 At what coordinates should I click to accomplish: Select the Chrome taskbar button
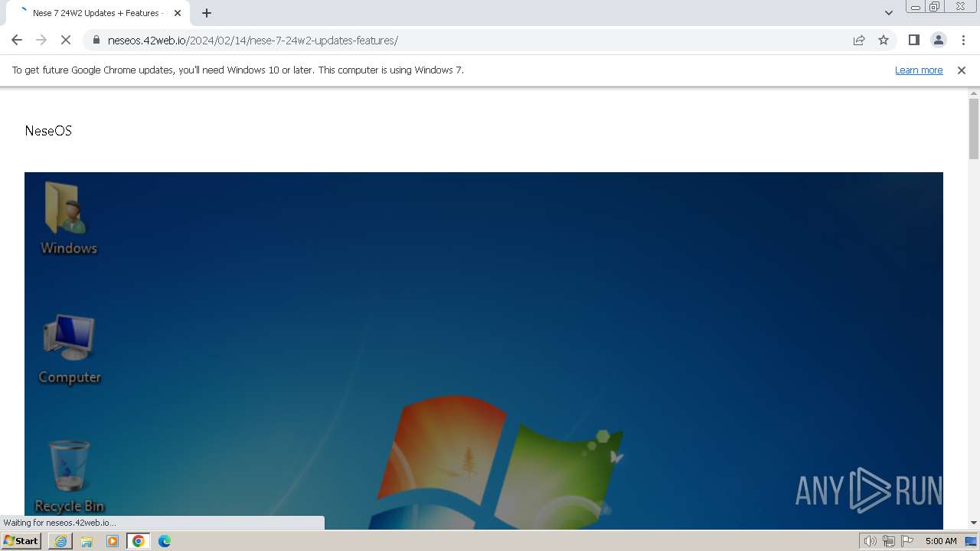pyautogui.click(x=139, y=541)
